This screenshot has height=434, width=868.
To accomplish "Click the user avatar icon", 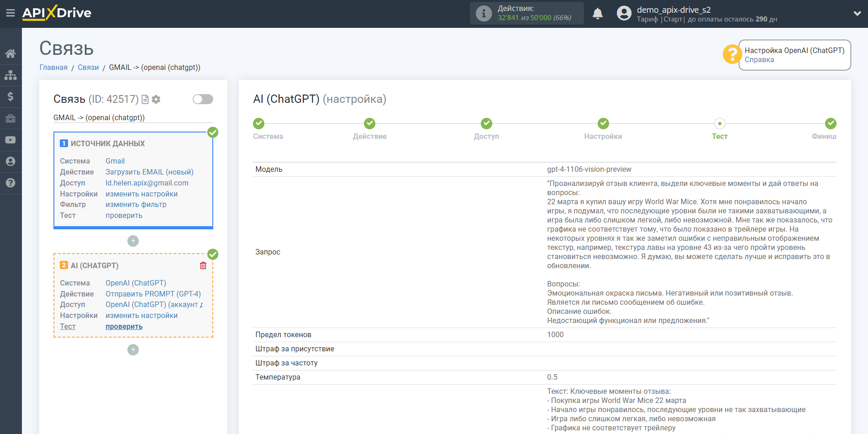I will tap(624, 13).
